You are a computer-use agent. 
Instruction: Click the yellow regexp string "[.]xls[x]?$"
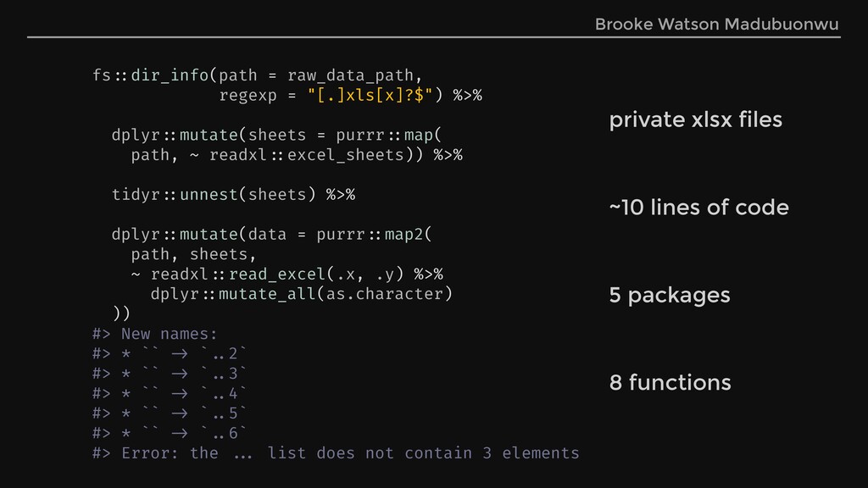pos(370,95)
